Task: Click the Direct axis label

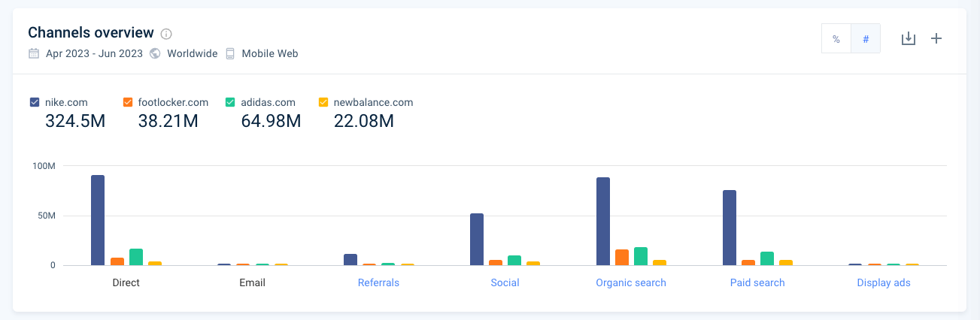Action: click(126, 283)
